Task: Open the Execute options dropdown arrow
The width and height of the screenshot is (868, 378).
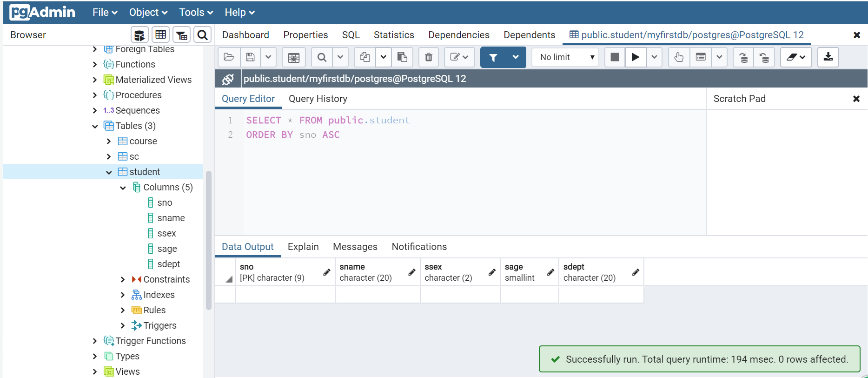Action: coord(654,57)
